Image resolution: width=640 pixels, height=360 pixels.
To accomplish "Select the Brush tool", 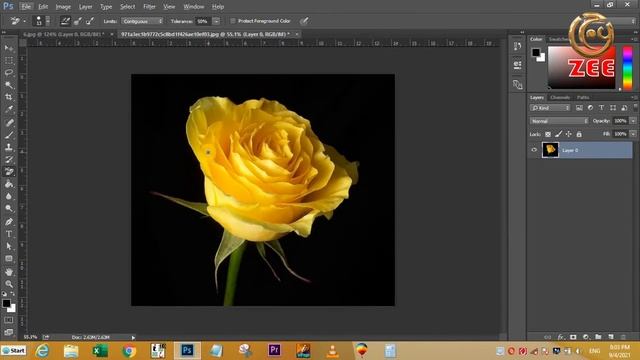I will (9, 135).
